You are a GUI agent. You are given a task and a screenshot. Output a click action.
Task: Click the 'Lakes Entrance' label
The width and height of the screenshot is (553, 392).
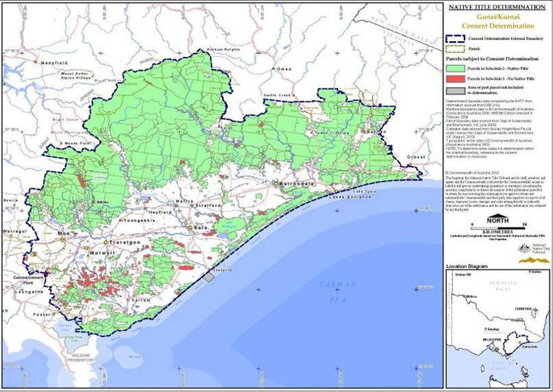click(x=350, y=197)
